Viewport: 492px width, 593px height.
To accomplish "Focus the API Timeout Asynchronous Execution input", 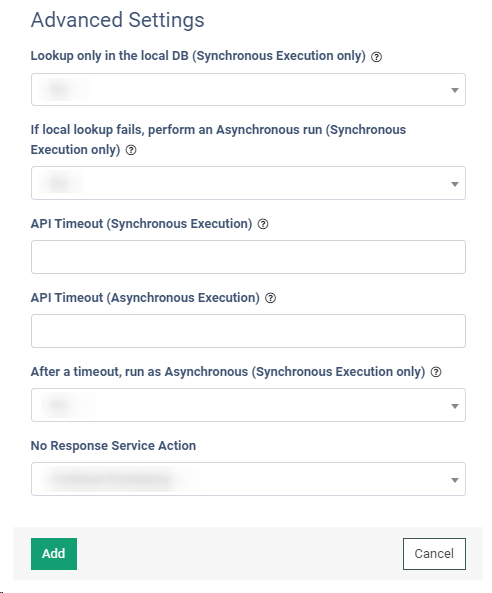I will [248, 331].
